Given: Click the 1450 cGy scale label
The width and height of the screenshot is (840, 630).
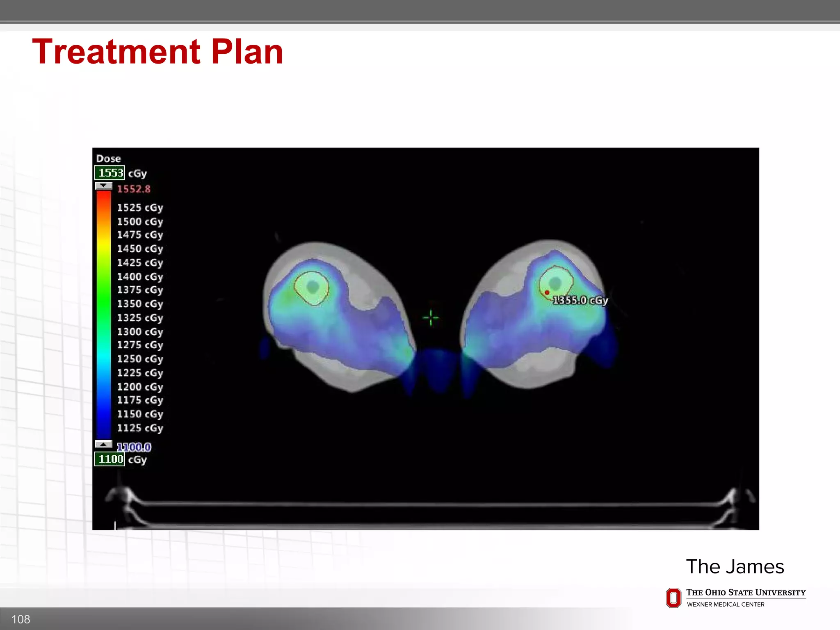Looking at the screenshot, I should [140, 249].
